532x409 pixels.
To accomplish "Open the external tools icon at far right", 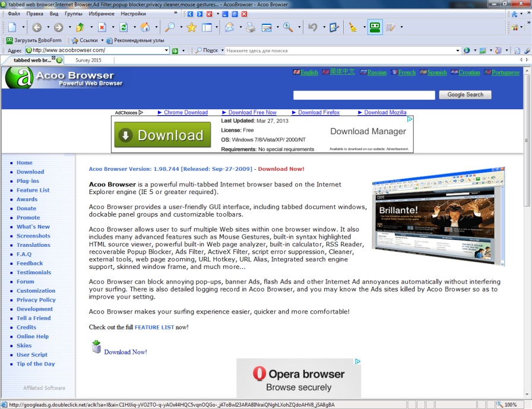I will pyautogui.click(x=514, y=27).
